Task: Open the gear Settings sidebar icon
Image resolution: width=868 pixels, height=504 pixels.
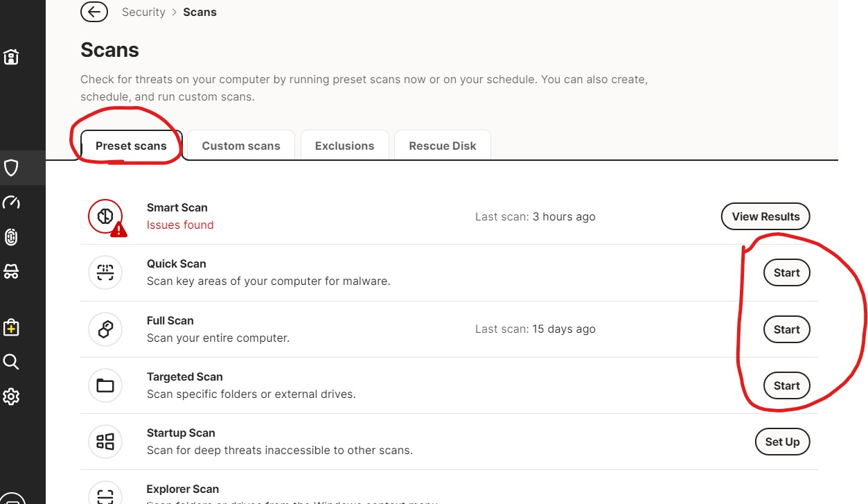Action: tap(11, 397)
